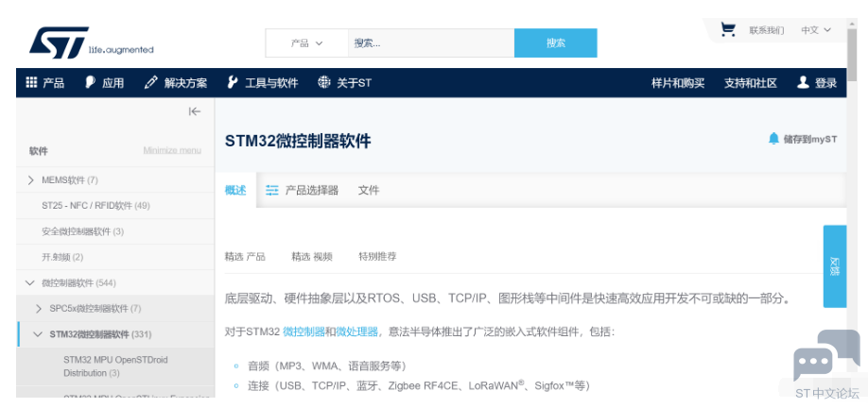Open the 产品 search category dropdown
Screen dimensions: 868x408
[306, 43]
